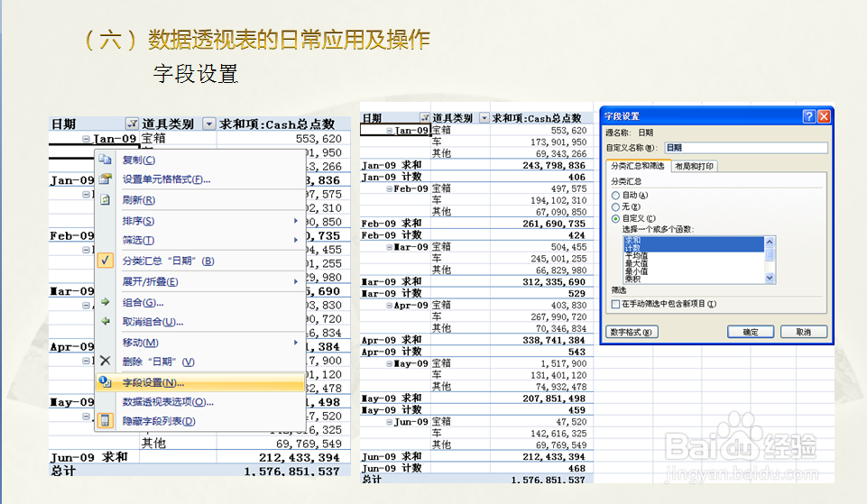
Task: Open 道具类别 dropdown in left pivot table
Action: tap(209, 124)
